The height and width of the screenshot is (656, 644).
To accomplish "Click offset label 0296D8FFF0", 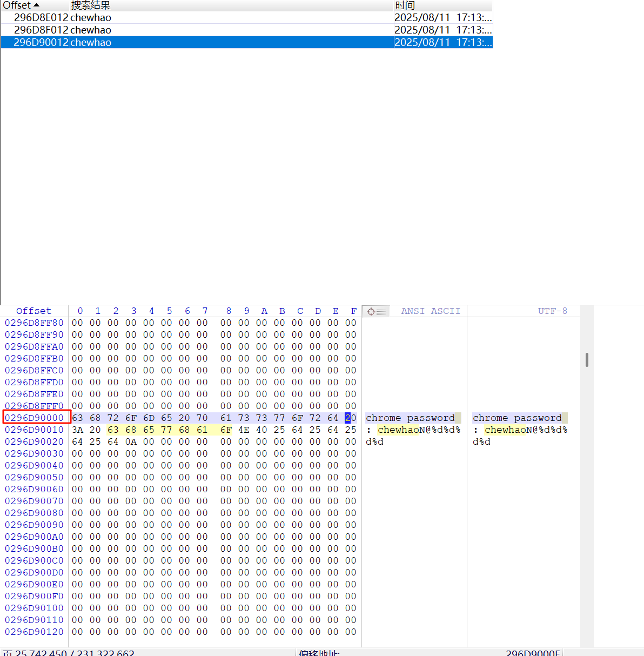I will tap(34, 406).
